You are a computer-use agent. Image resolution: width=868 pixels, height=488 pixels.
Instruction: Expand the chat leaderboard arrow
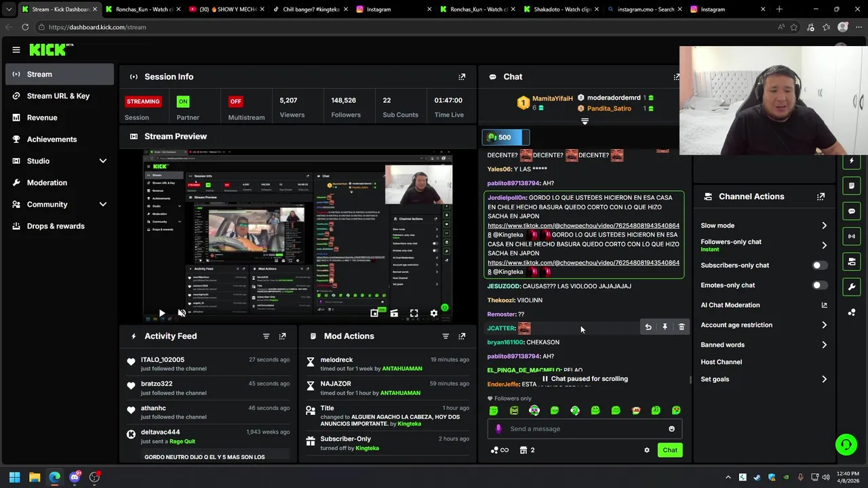[585, 122]
